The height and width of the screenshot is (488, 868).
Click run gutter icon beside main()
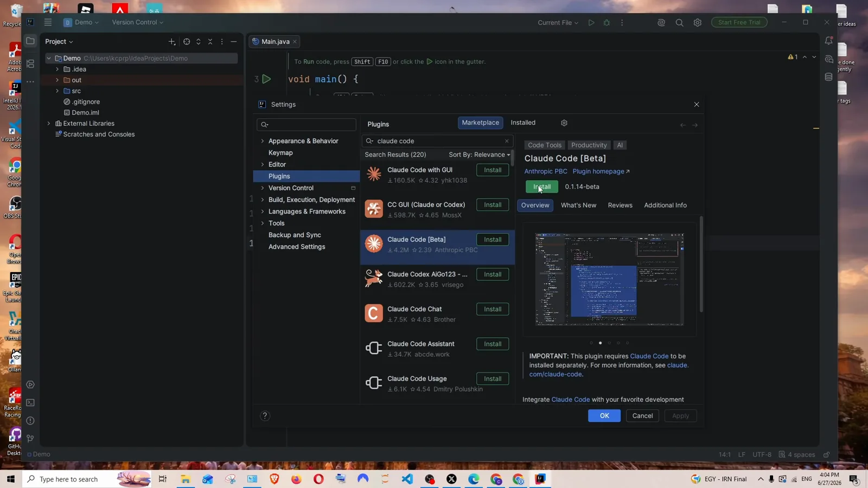point(266,79)
